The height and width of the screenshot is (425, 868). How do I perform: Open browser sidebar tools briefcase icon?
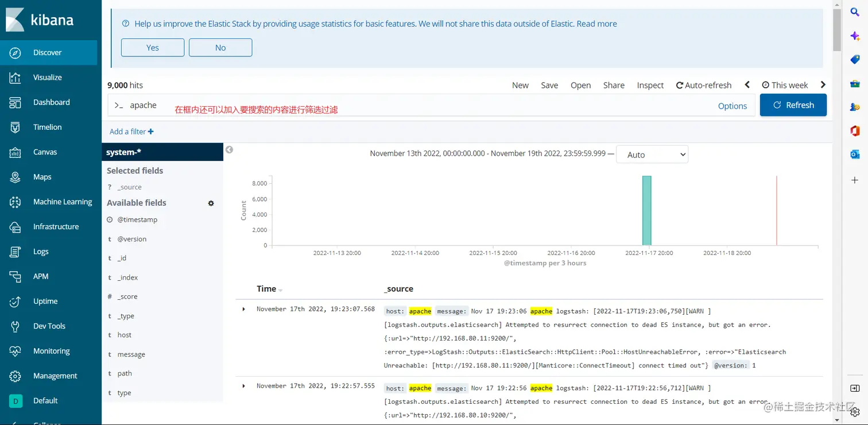pyautogui.click(x=855, y=83)
